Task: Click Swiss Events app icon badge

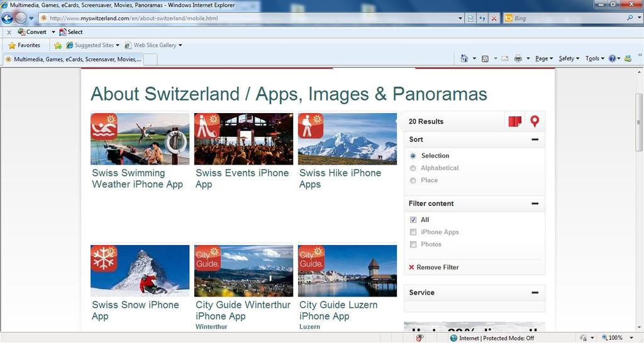Action: [208, 127]
